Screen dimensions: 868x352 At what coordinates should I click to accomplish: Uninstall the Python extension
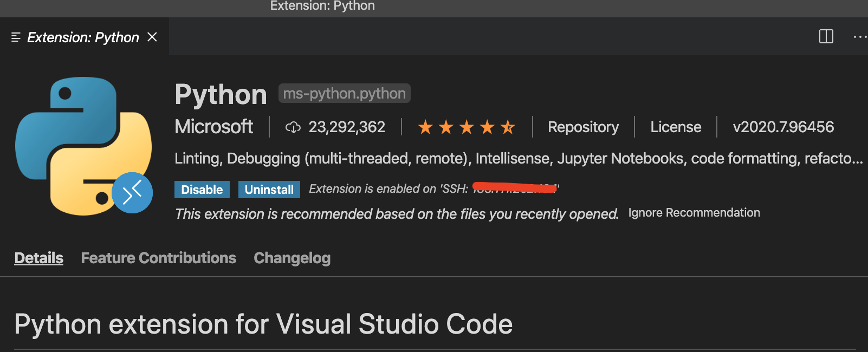(269, 190)
